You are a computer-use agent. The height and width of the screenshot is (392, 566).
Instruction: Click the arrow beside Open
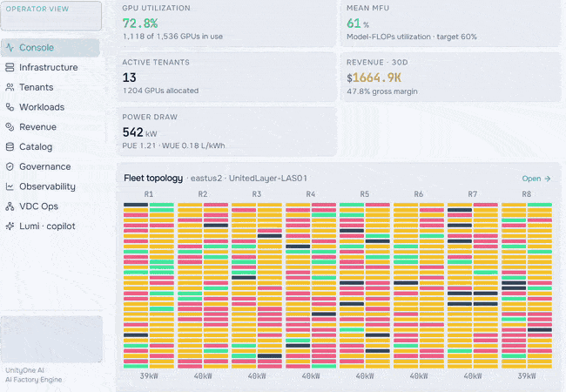click(548, 179)
